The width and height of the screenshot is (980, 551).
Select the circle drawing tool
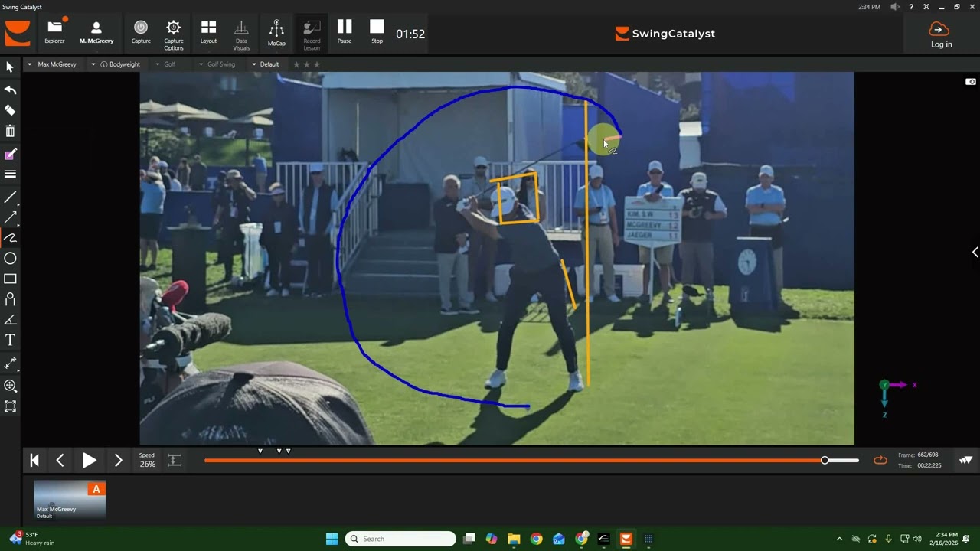click(11, 259)
